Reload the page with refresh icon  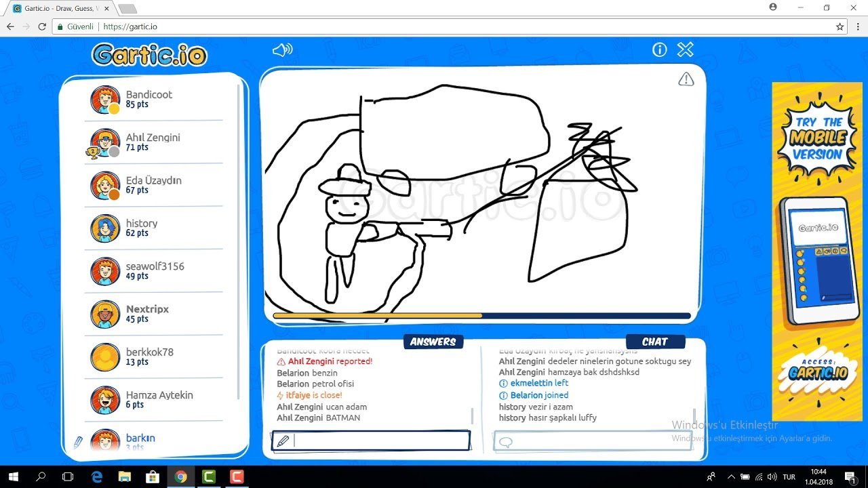tap(42, 26)
